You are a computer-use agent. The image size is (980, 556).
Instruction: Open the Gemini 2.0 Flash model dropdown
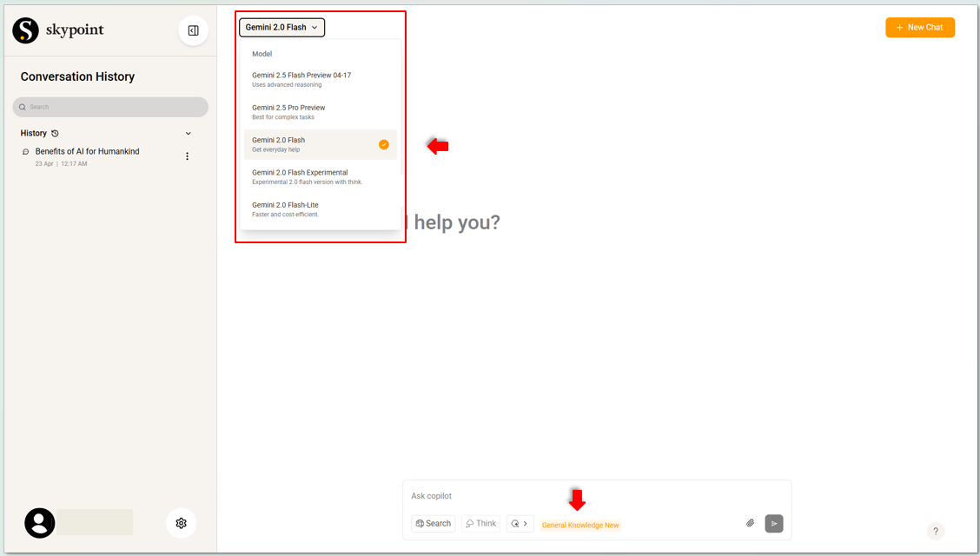pos(281,28)
